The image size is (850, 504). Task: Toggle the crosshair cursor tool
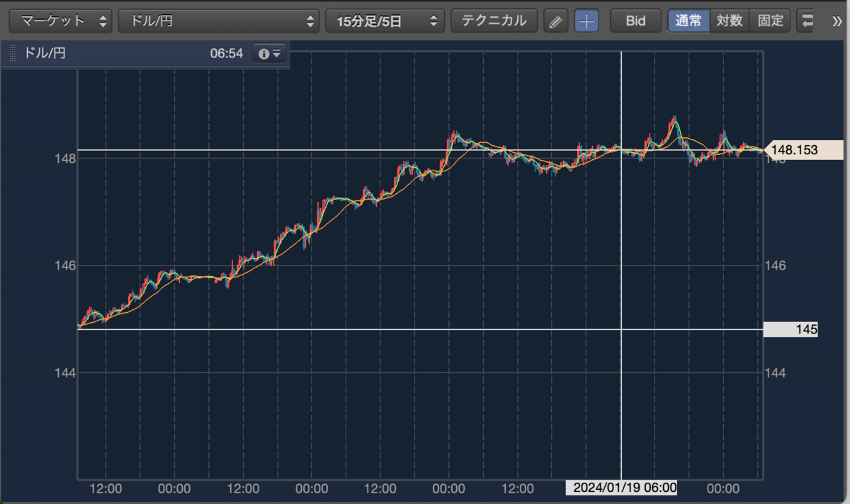tap(586, 21)
